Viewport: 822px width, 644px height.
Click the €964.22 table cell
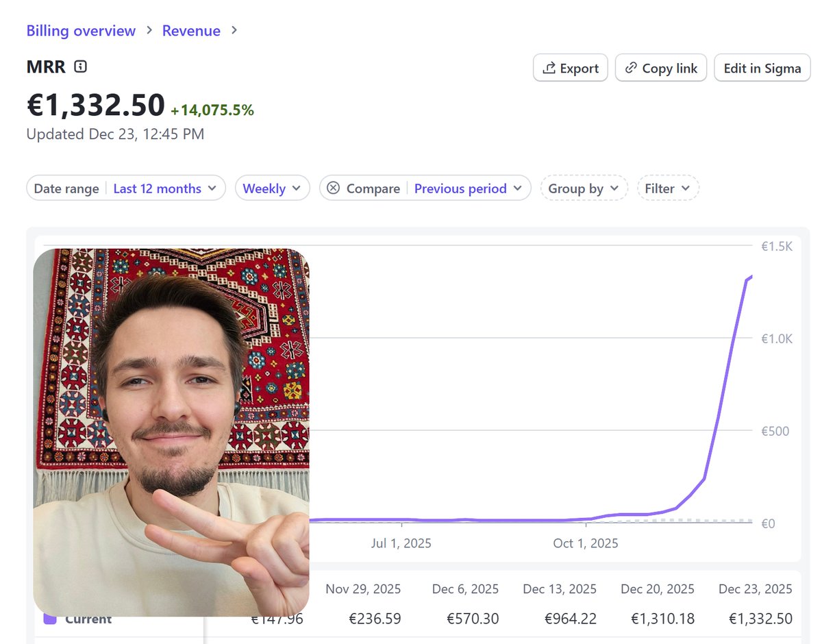click(x=571, y=619)
